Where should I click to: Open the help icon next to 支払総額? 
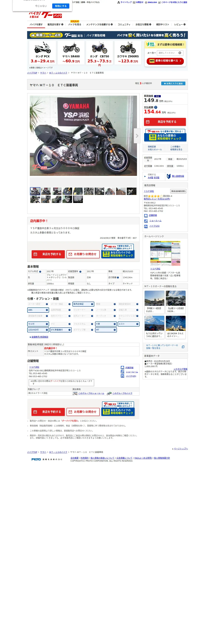[x=156, y=107]
